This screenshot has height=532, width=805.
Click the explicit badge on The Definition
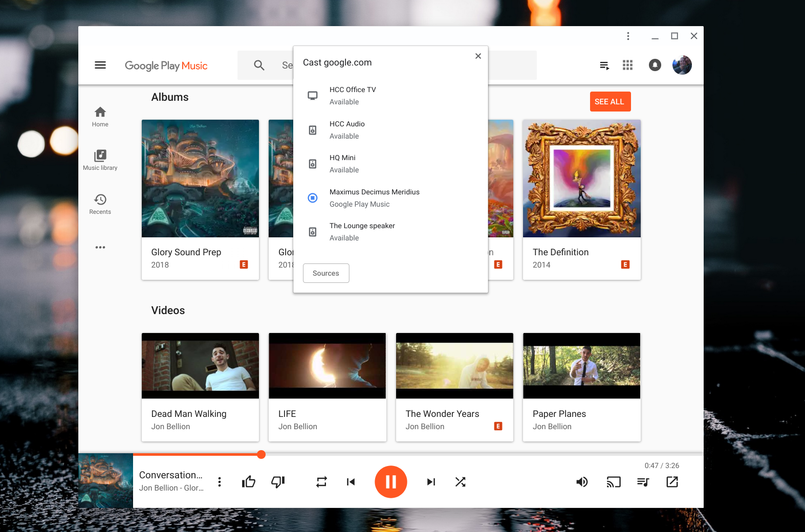coord(625,264)
